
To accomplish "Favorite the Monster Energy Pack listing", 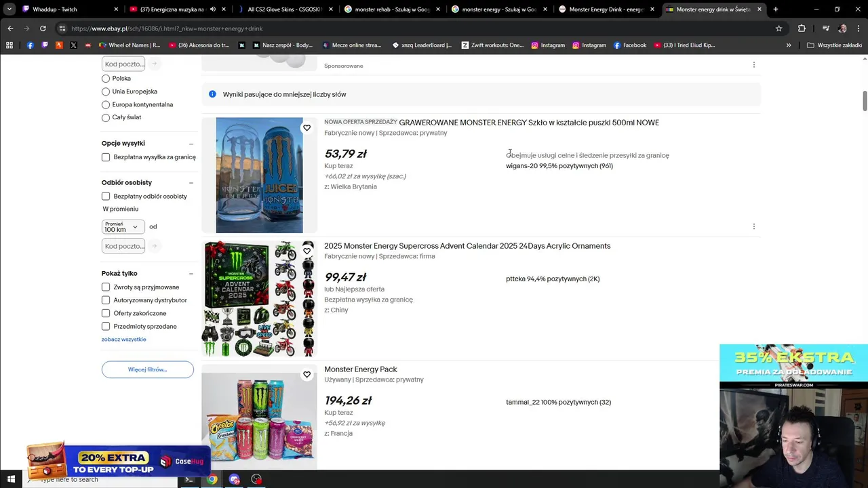I will (x=307, y=374).
